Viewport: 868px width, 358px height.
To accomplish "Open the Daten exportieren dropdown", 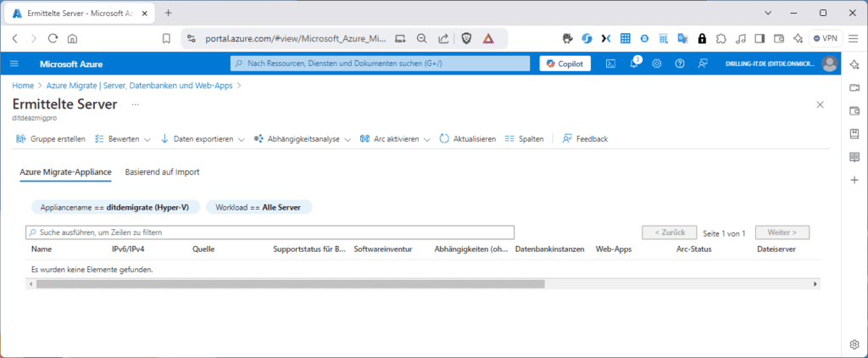I will tap(202, 139).
